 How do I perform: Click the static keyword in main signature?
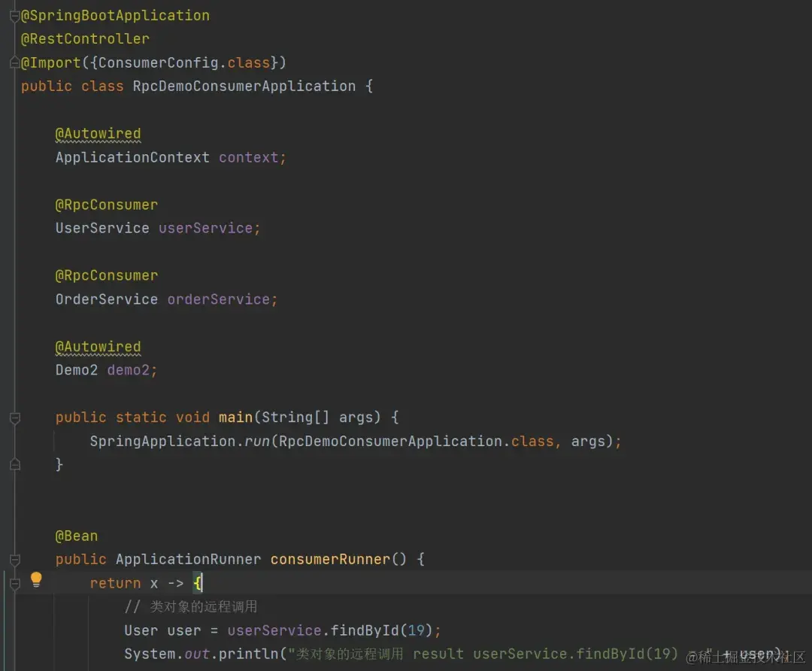click(x=141, y=417)
